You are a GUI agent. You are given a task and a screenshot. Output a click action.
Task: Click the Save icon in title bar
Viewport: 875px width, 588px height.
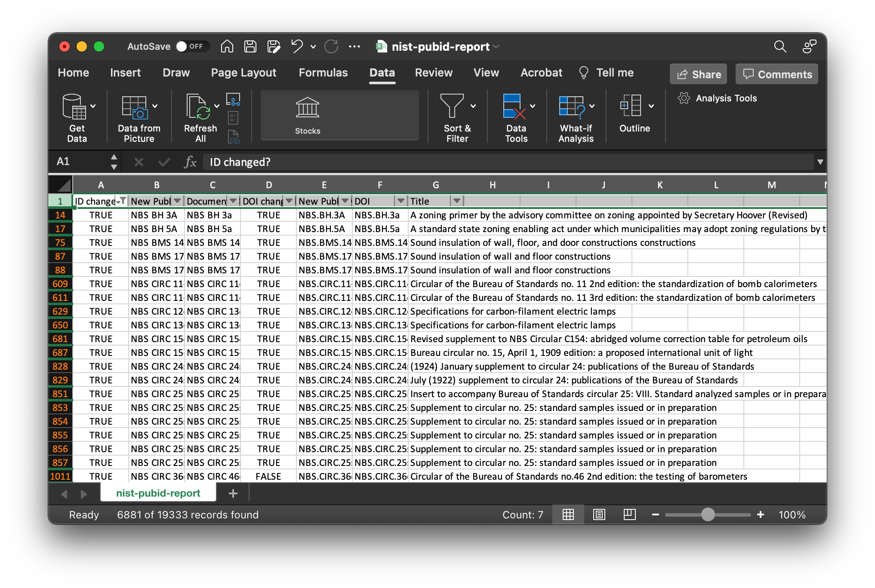coord(250,46)
